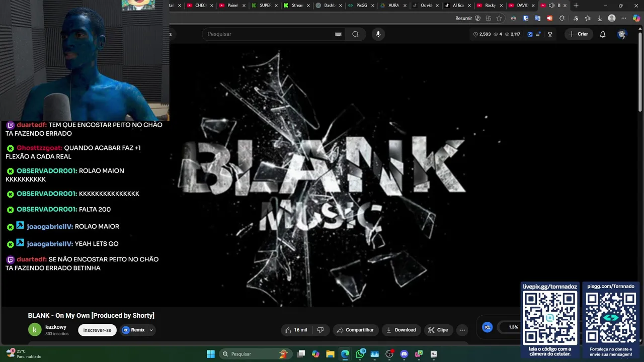Open Notion from the taskbar
The width and height of the screenshot is (644, 362).
point(434,354)
